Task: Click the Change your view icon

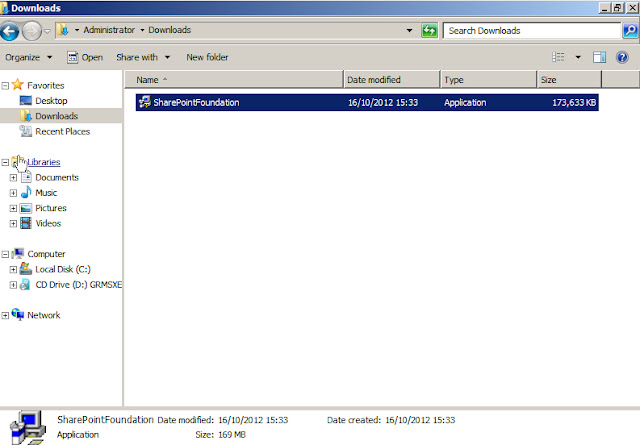Action: click(558, 57)
